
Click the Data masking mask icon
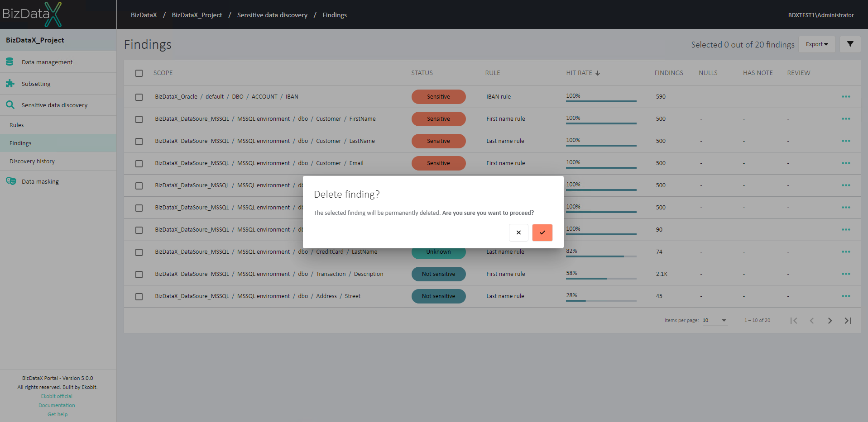[11, 181]
